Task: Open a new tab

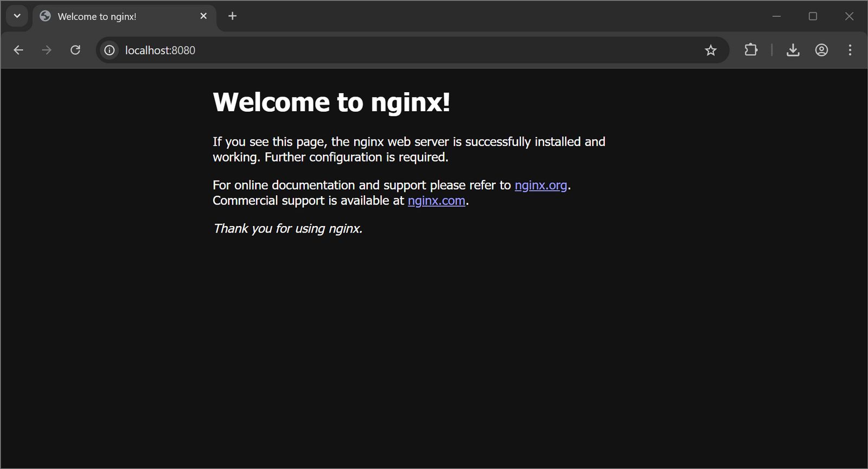Action: (233, 16)
